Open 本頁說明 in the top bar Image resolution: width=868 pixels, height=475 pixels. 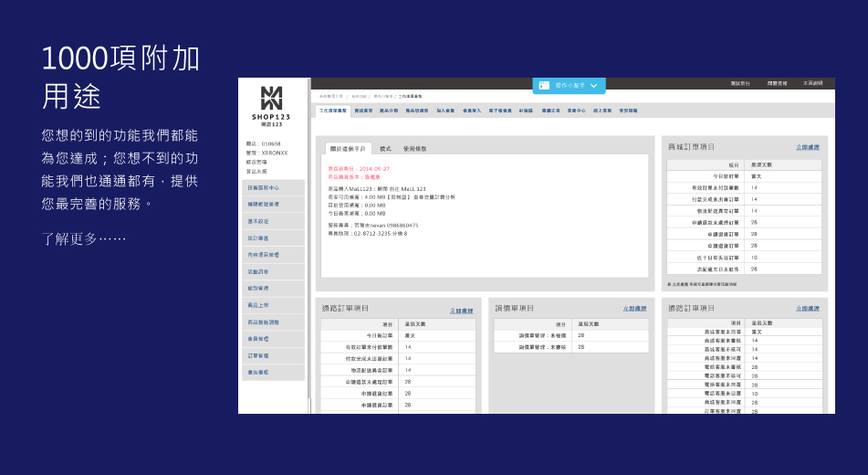click(812, 83)
